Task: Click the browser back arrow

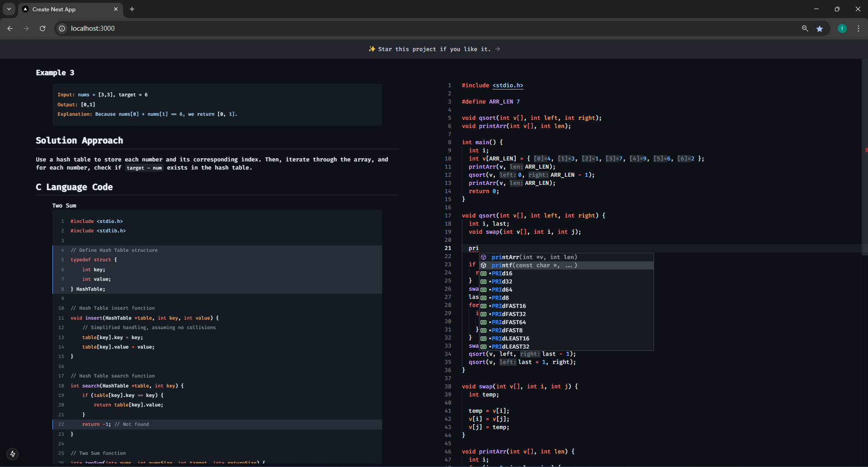Action: pos(10,28)
